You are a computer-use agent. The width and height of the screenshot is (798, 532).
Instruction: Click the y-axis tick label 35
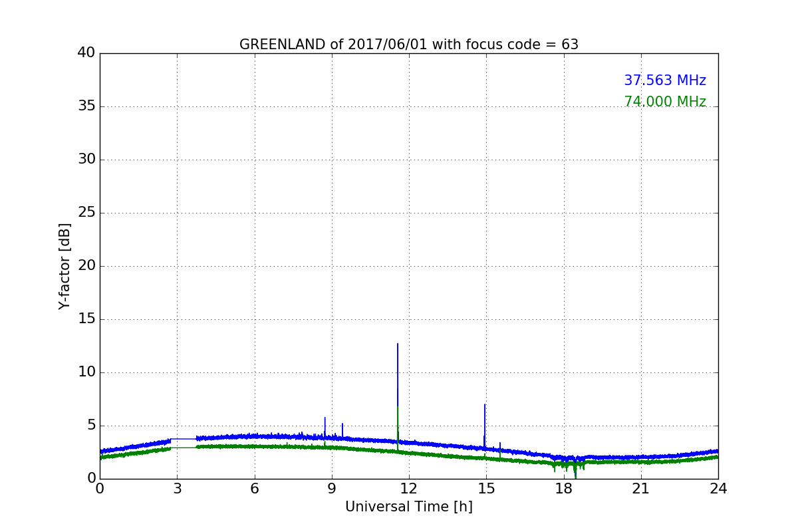tap(86, 106)
